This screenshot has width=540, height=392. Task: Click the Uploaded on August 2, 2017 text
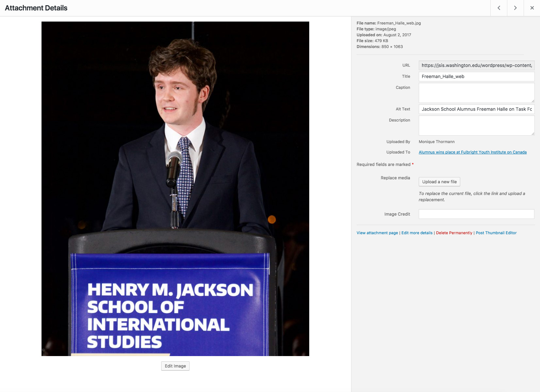[384, 35]
